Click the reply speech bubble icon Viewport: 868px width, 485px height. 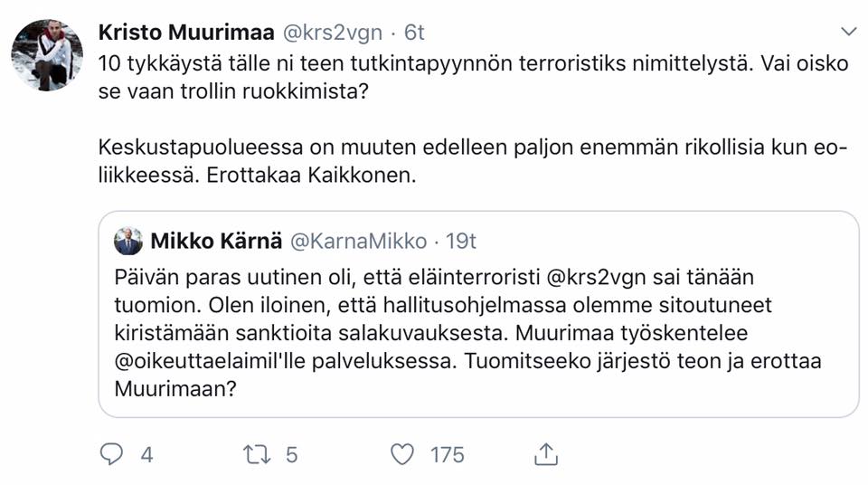(111, 454)
